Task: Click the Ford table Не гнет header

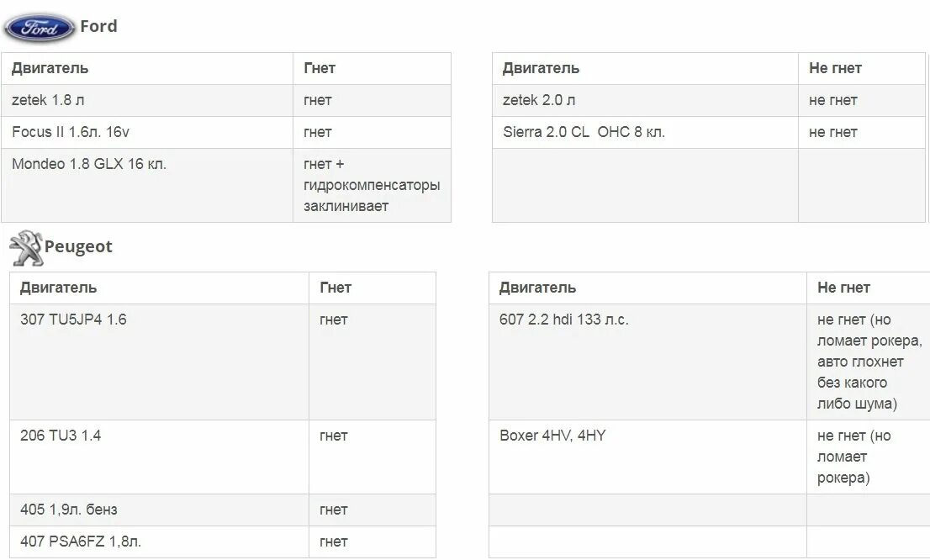Action: [x=862, y=68]
